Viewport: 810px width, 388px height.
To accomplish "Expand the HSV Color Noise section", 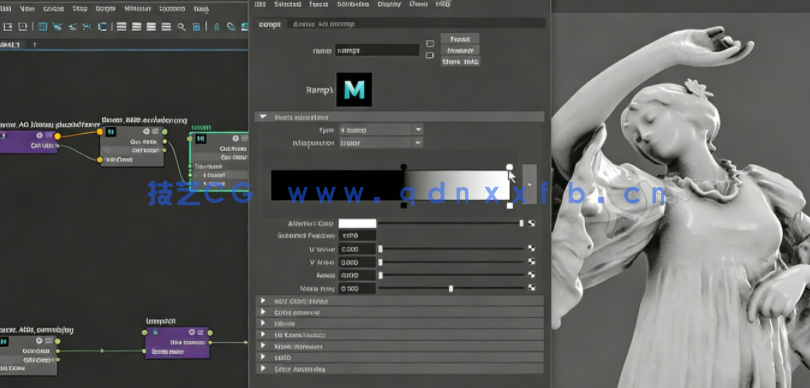I will (263, 301).
